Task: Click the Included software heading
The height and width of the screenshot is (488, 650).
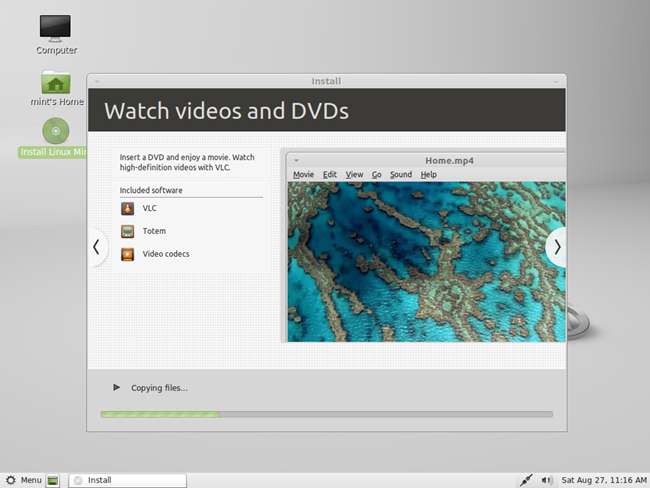Action: click(151, 190)
